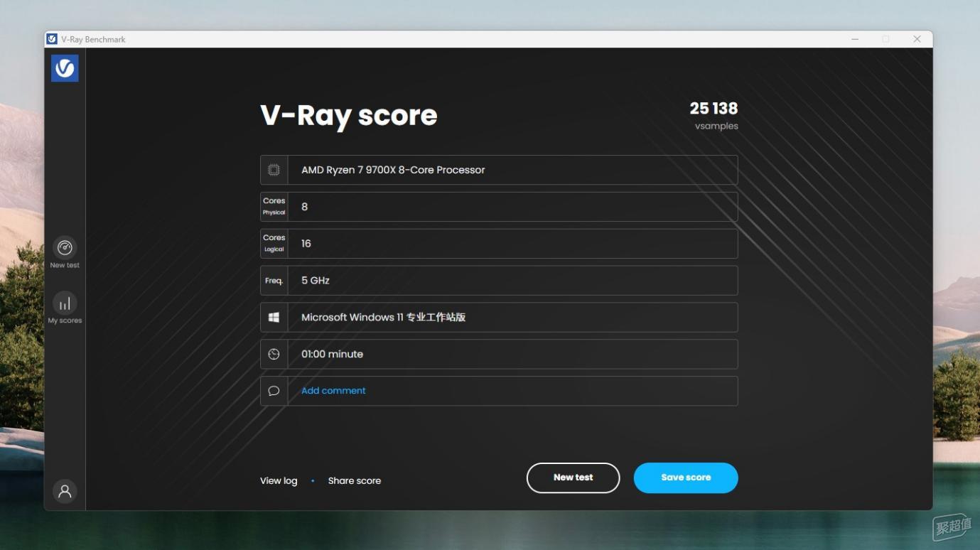Click the vsamples unit label
980x550 pixels.
pos(716,126)
